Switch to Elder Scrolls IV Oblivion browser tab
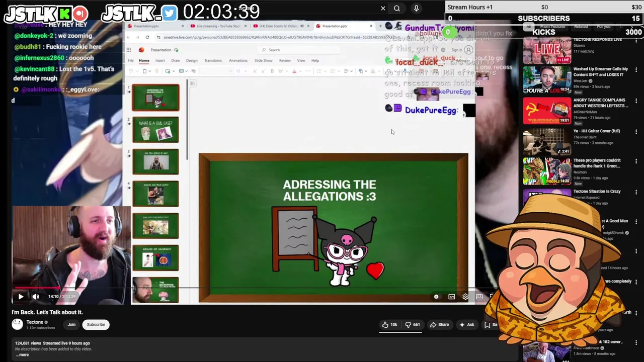 pyautogui.click(x=281, y=26)
